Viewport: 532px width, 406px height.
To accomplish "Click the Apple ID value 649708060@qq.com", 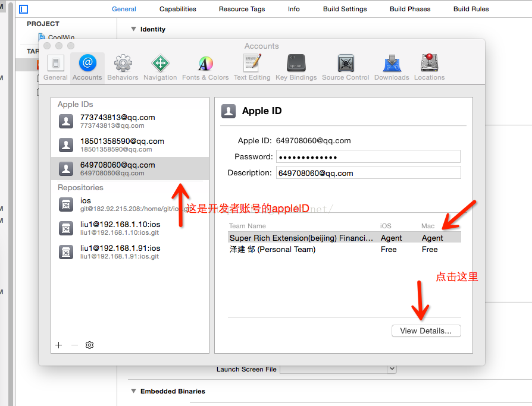I will [314, 141].
